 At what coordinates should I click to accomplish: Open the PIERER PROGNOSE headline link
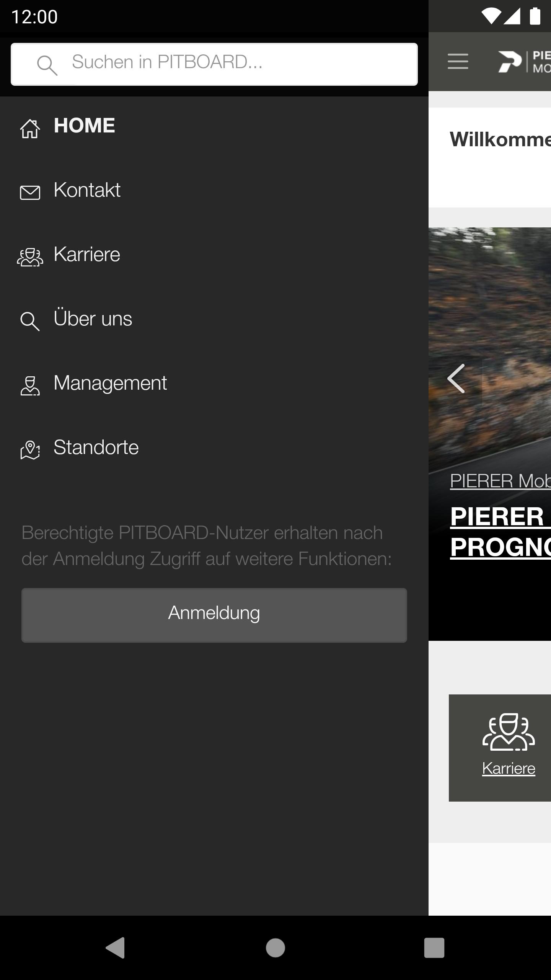[500, 532]
